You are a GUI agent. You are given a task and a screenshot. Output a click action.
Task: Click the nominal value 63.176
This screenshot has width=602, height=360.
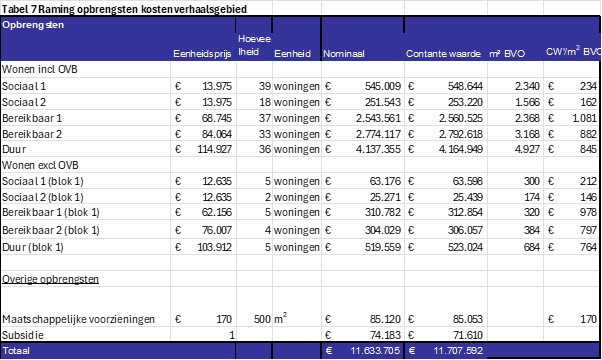(x=385, y=181)
